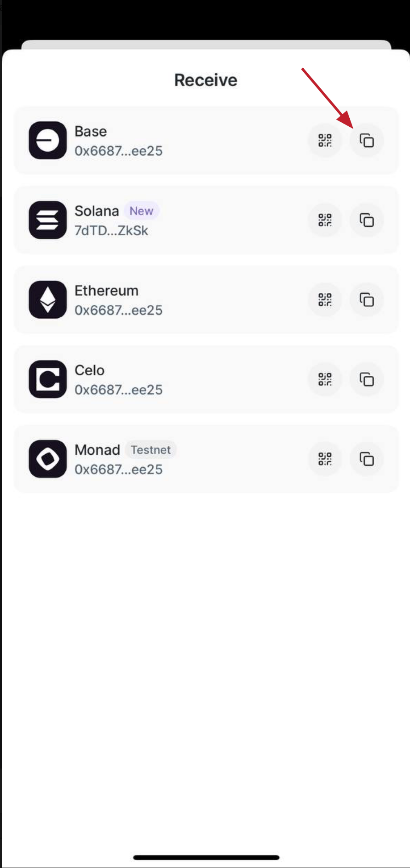Copy the Celo address

coord(367,379)
